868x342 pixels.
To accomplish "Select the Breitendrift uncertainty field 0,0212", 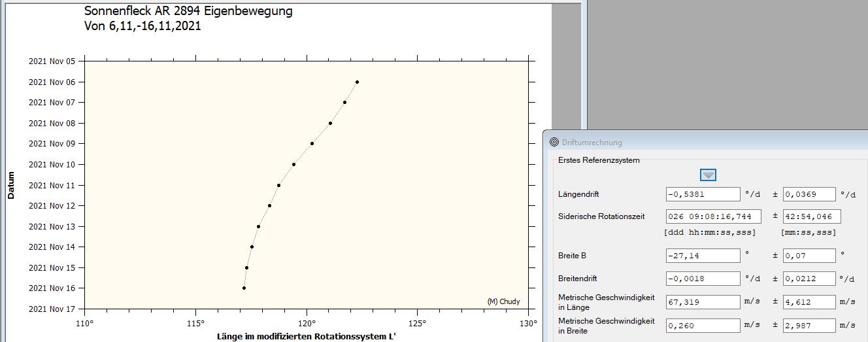I will (x=809, y=279).
